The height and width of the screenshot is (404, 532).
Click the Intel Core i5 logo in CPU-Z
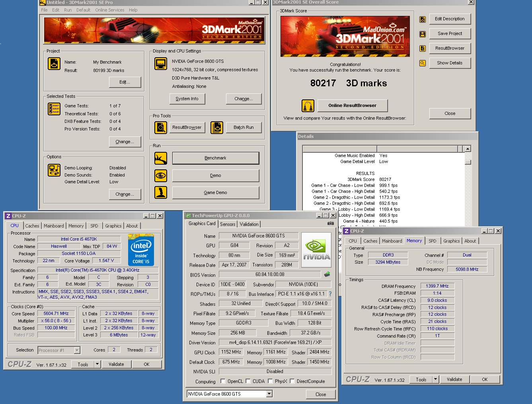click(x=141, y=250)
